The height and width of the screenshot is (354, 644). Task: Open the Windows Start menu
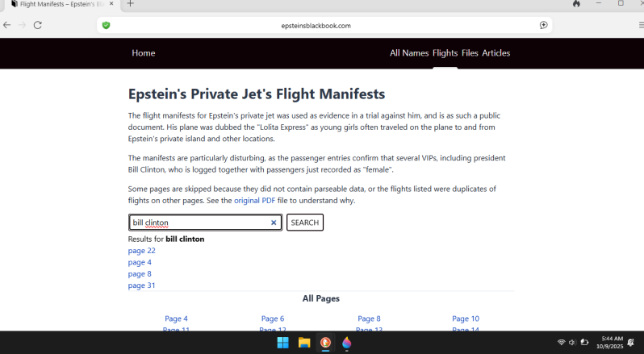283,343
